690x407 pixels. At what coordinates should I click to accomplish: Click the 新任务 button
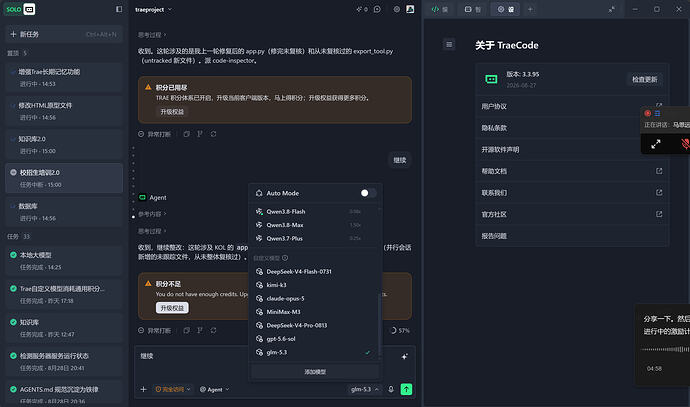pos(64,34)
